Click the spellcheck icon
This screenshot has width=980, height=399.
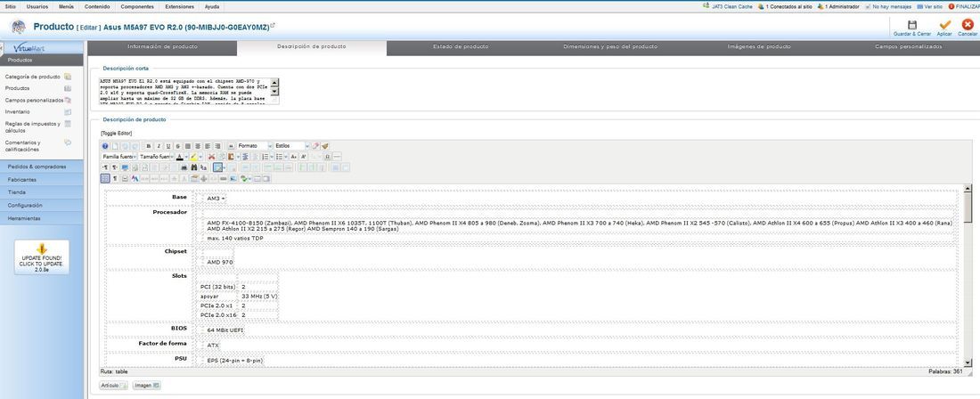[x=244, y=179]
